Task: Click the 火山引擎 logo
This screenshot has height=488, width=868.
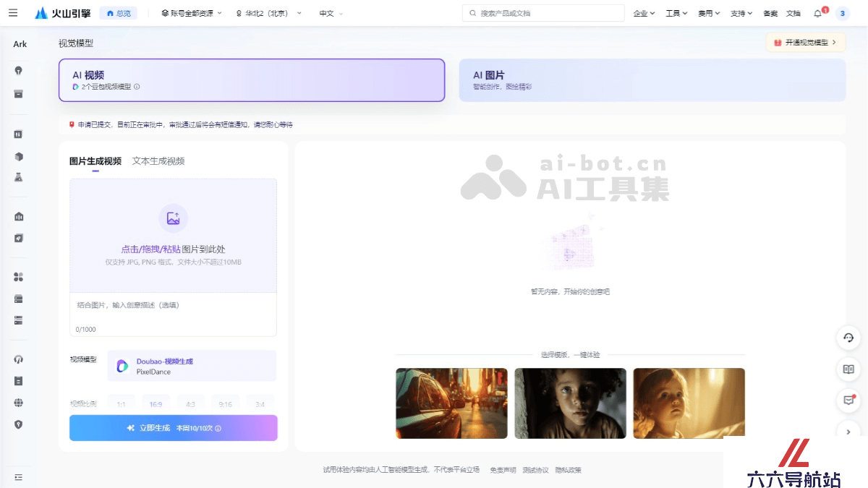Action: (x=63, y=13)
